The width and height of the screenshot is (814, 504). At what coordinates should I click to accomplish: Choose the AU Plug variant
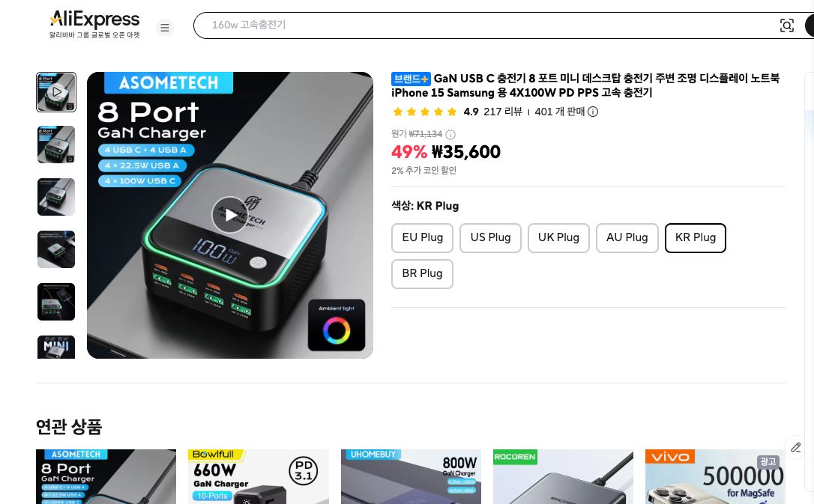pos(627,238)
